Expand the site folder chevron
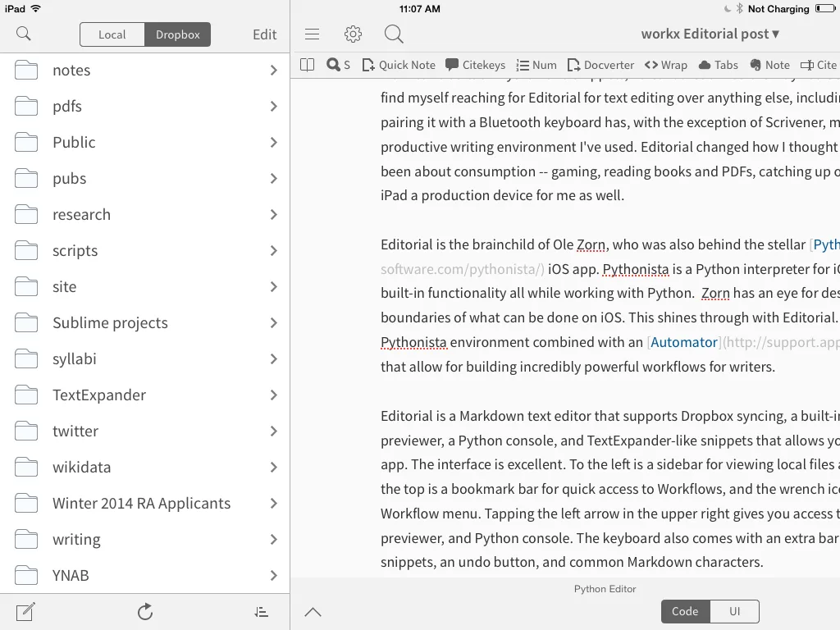The image size is (840, 630). click(274, 286)
